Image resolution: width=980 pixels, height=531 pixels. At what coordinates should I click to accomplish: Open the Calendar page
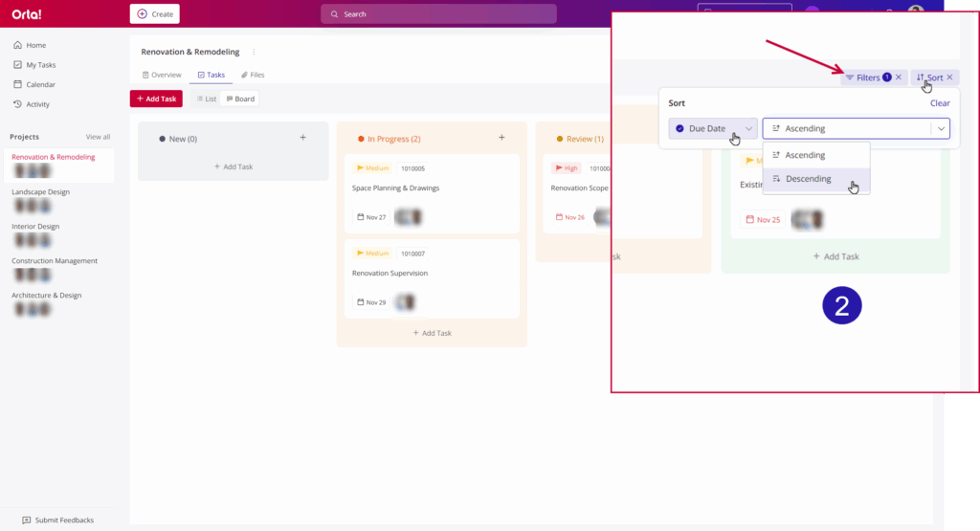40,84
